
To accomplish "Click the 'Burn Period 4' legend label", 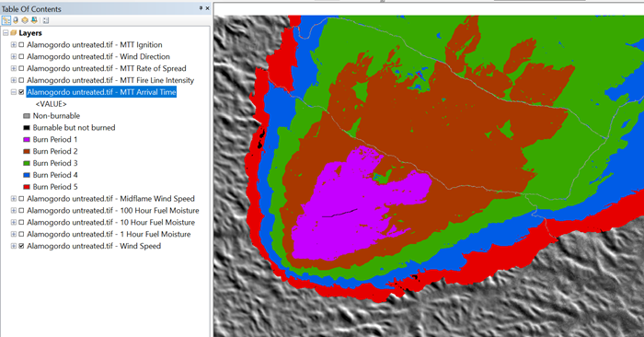I will [55, 176].
